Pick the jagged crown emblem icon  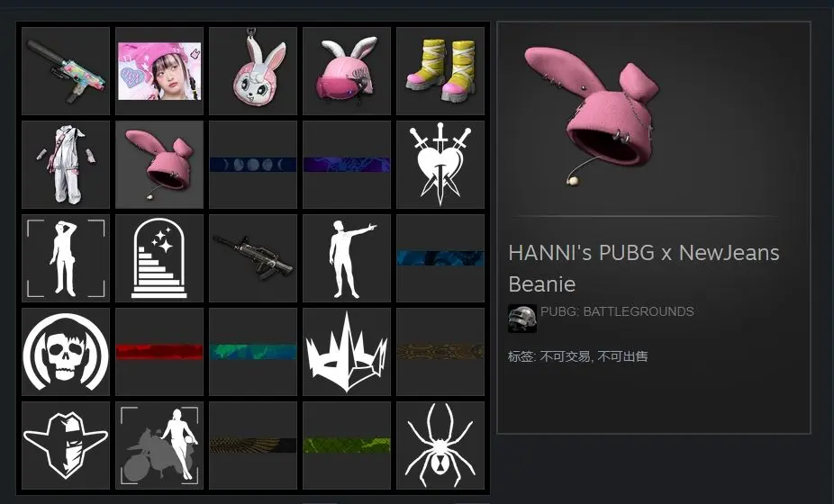coord(347,352)
